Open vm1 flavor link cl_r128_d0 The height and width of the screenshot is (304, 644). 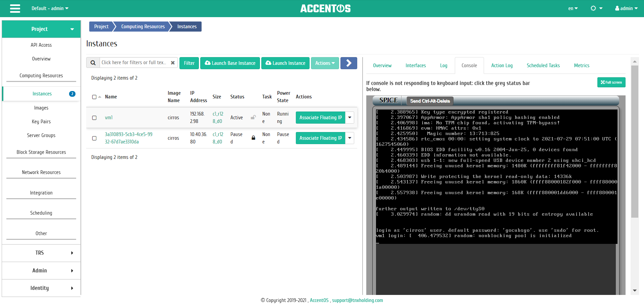tap(218, 118)
